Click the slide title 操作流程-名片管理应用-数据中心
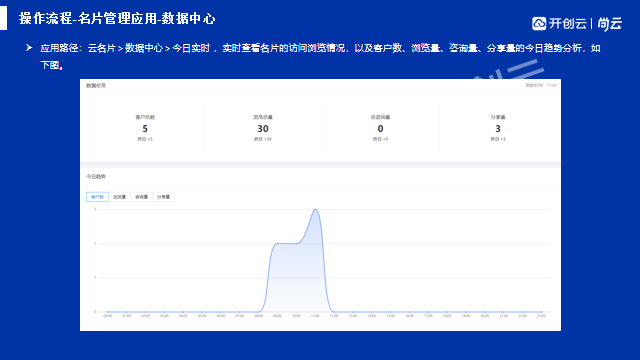Image resolution: width=640 pixels, height=360 pixels. pyautogui.click(x=117, y=19)
